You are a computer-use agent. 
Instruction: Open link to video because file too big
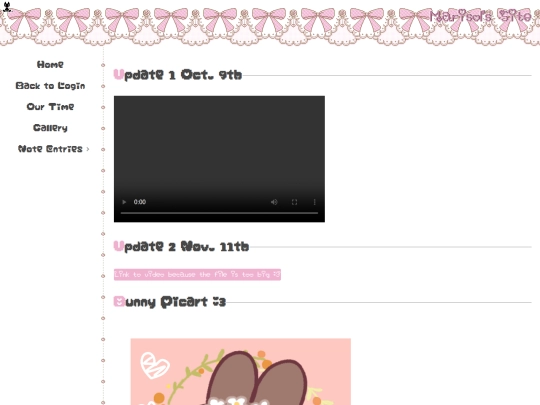pos(197,274)
